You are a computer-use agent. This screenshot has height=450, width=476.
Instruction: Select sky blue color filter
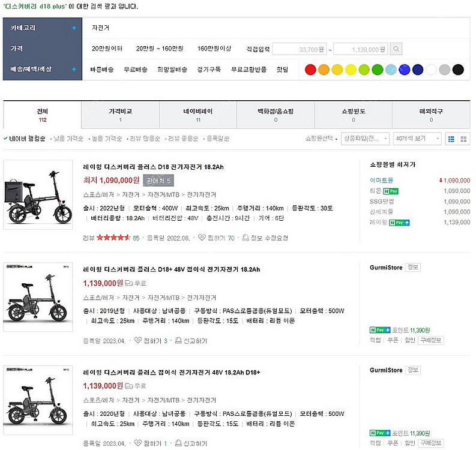point(391,70)
